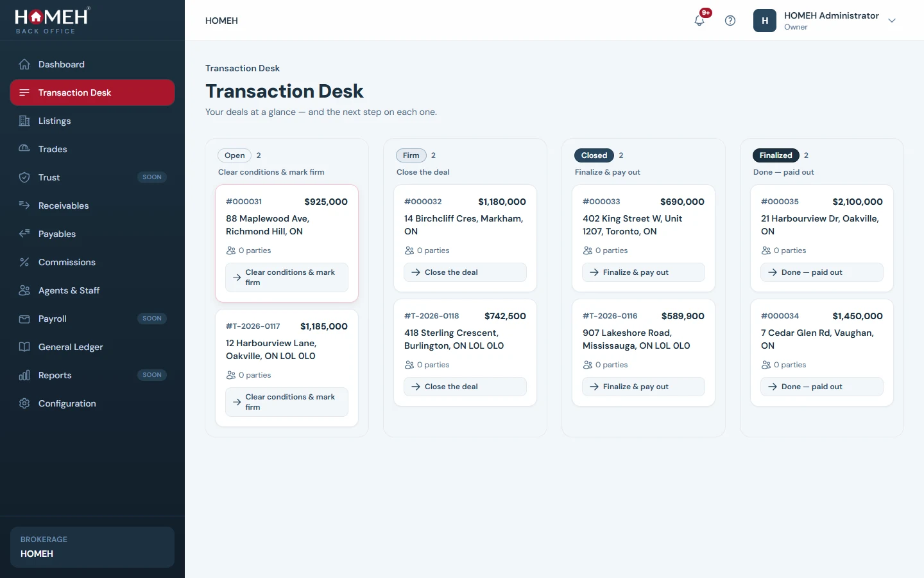Click the Transaction Desk sidebar icon
The width and height of the screenshot is (924, 578).
(x=24, y=92)
